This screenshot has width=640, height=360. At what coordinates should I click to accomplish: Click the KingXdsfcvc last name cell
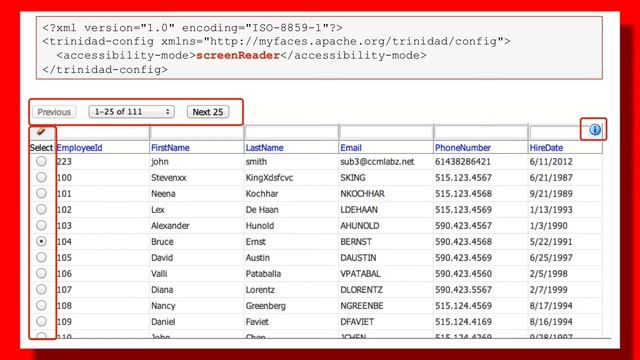coord(269,178)
